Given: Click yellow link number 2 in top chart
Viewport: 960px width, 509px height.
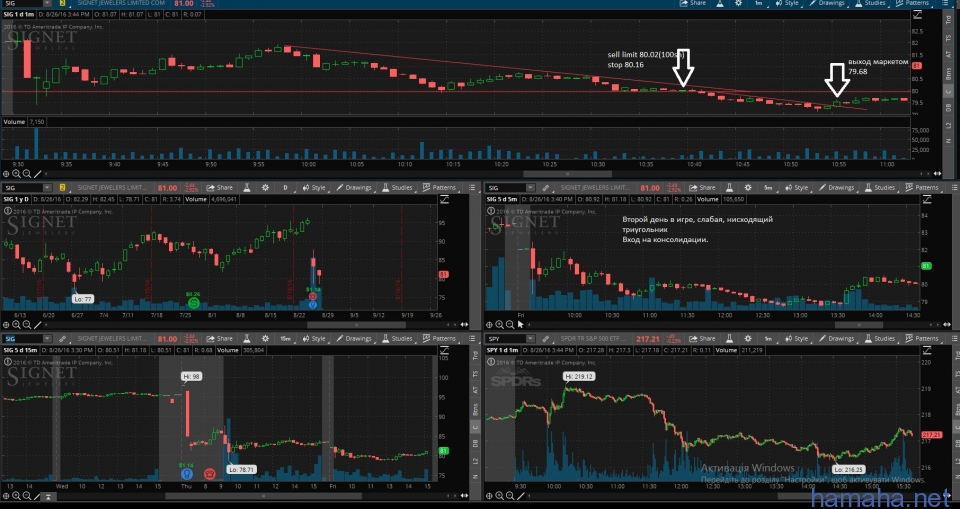Looking at the screenshot, I should [62, 3].
